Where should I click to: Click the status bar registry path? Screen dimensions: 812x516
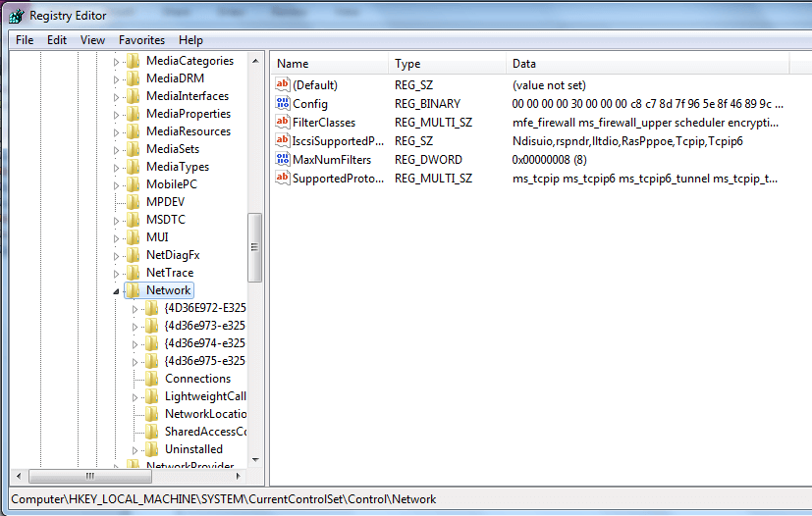tap(223, 499)
